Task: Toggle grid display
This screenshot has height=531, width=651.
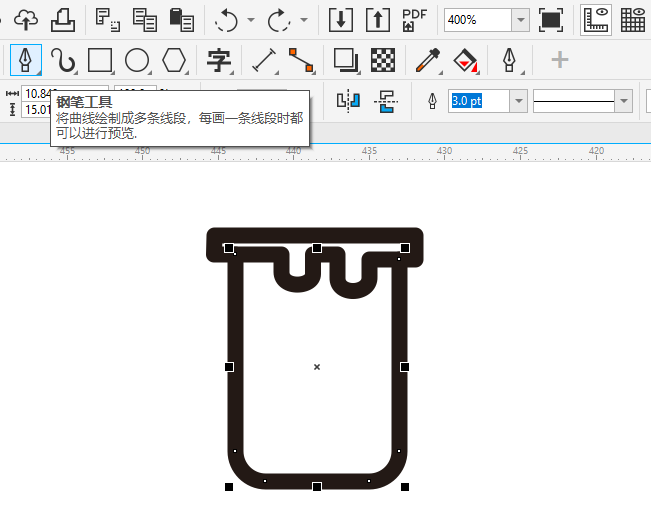Action: coord(633,20)
